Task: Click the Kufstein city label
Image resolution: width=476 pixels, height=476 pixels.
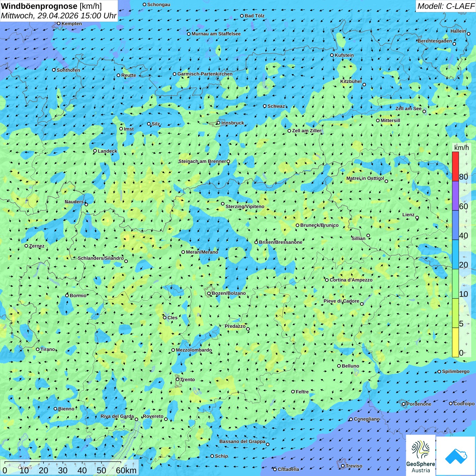Action: (x=344, y=55)
